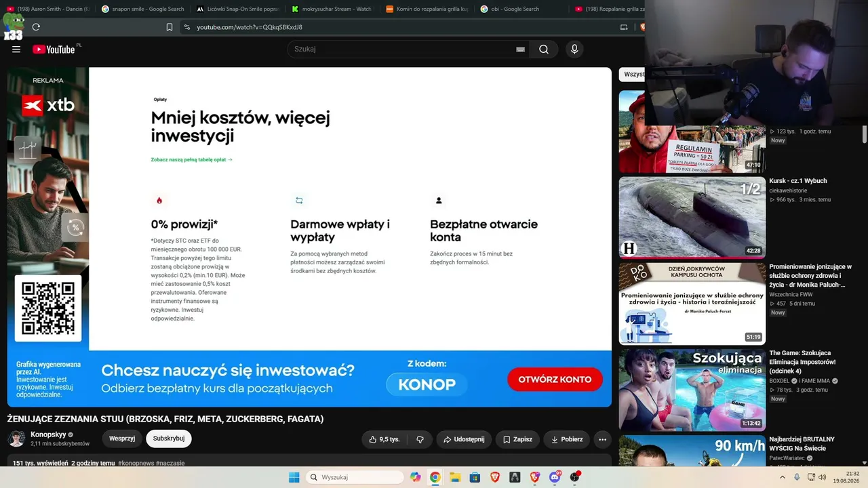868x488 pixels.
Task: Save the video with Zapisz
Action: (x=517, y=439)
